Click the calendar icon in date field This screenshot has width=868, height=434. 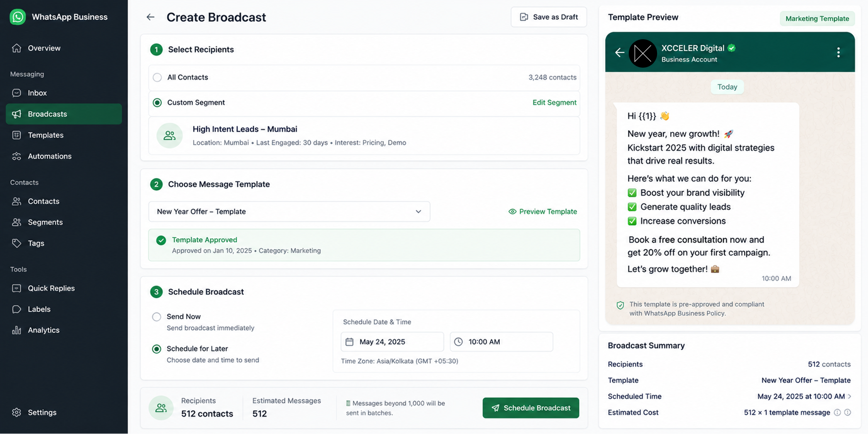pos(350,342)
